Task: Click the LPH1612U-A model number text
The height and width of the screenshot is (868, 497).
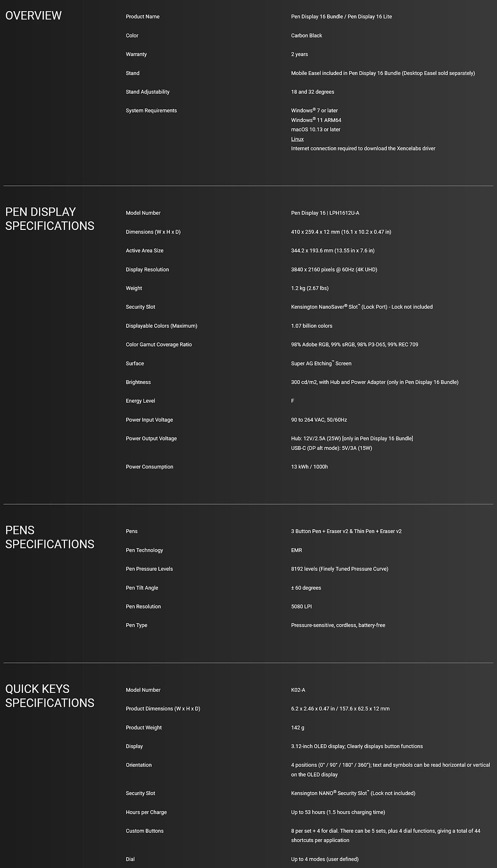Action: (x=344, y=213)
